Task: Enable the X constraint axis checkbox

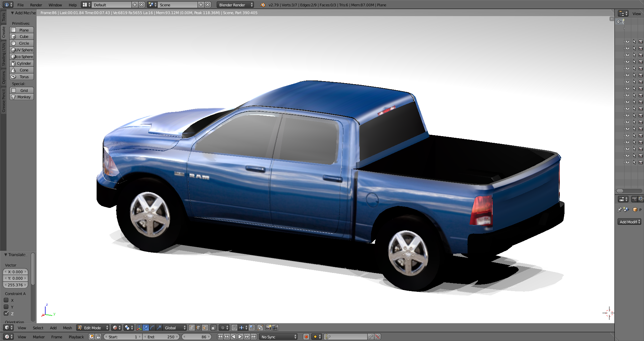Action: click(x=6, y=300)
